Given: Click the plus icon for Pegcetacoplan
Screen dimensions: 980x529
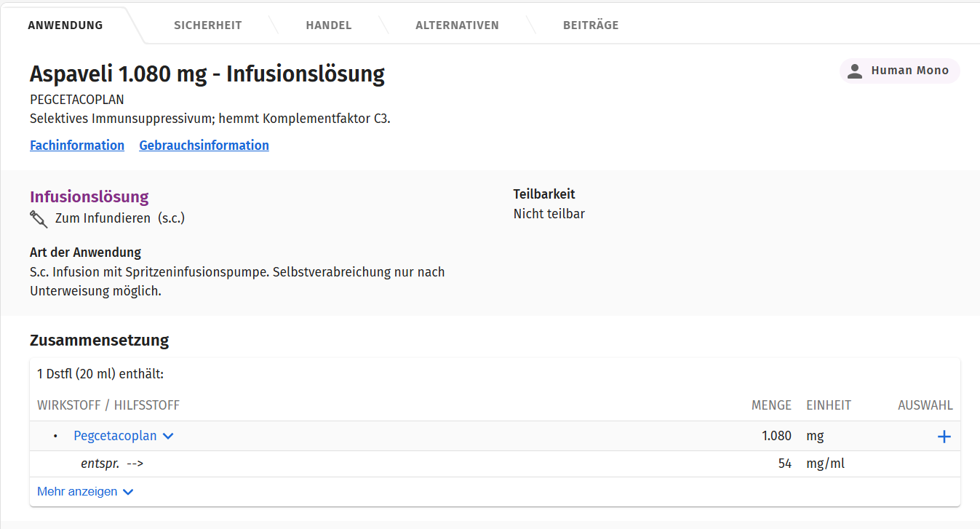Looking at the screenshot, I should tap(944, 437).
